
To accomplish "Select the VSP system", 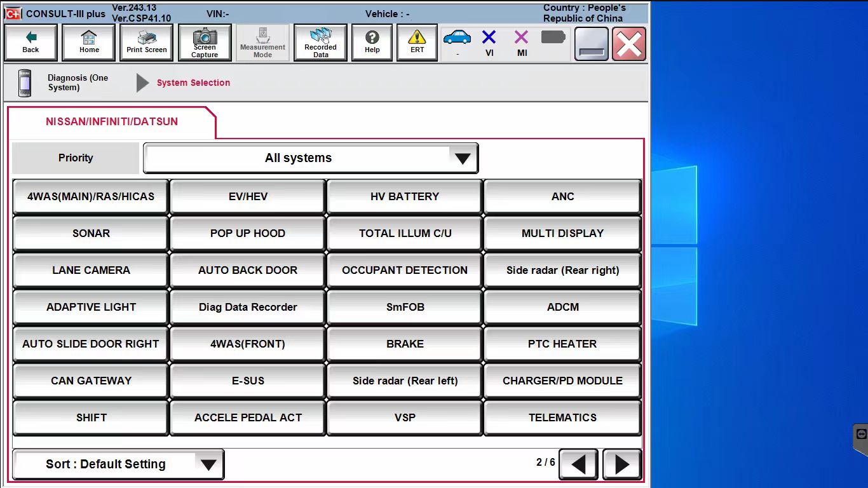I will (405, 418).
